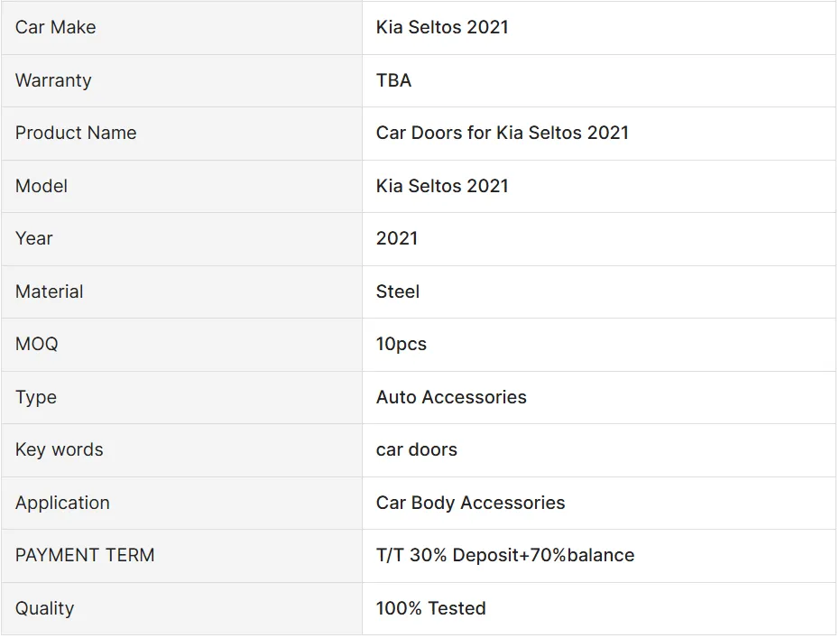The image size is (840, 638).
Task: Click the 'Auto Accessories' type value
Action: (451, 397)
